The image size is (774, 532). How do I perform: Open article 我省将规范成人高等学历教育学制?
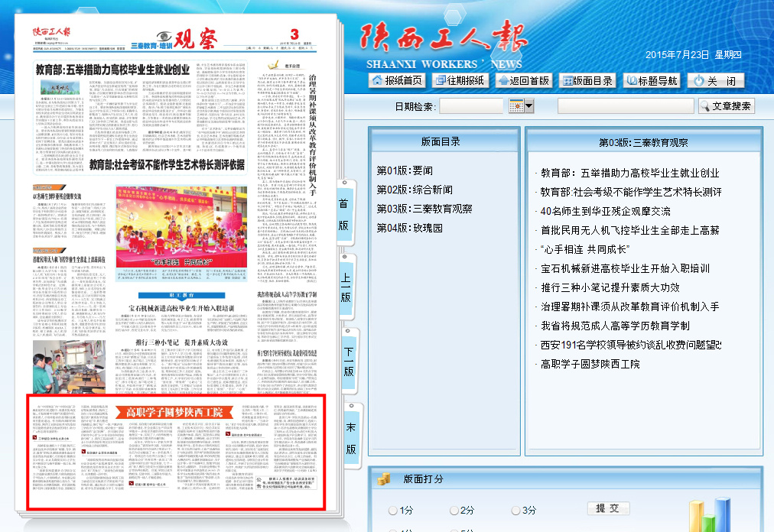pyautogui.click(x=615, y=326)
